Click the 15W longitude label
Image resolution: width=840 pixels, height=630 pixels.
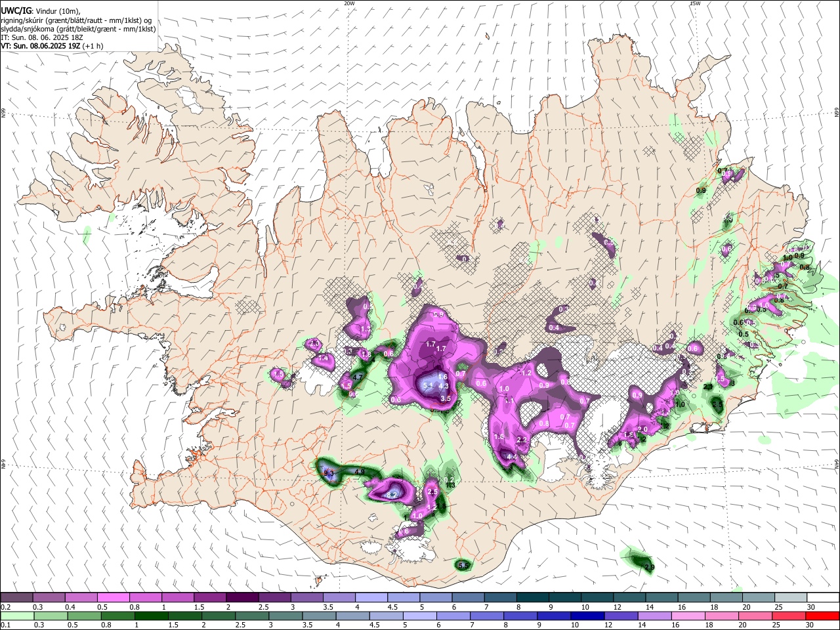click(695, 3)
